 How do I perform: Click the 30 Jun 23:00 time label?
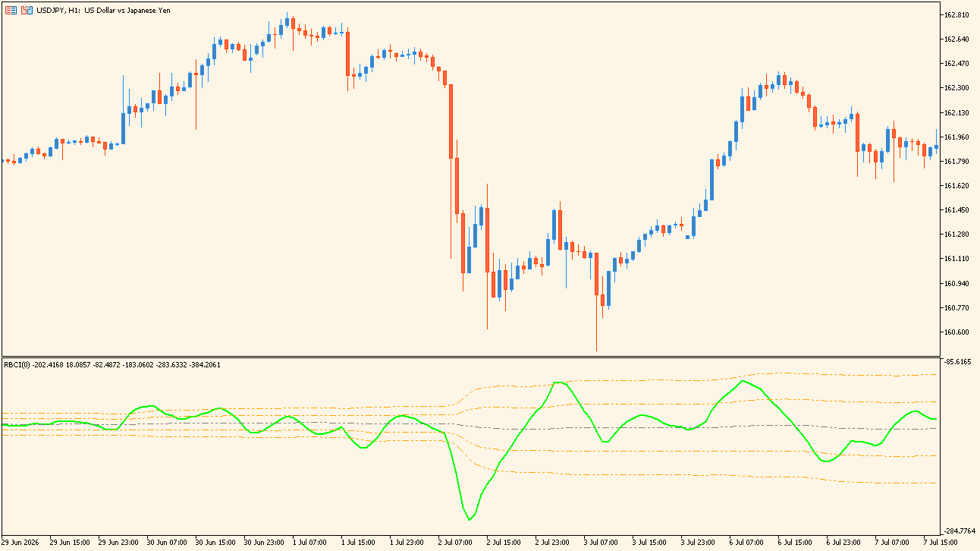click(264, 543)
